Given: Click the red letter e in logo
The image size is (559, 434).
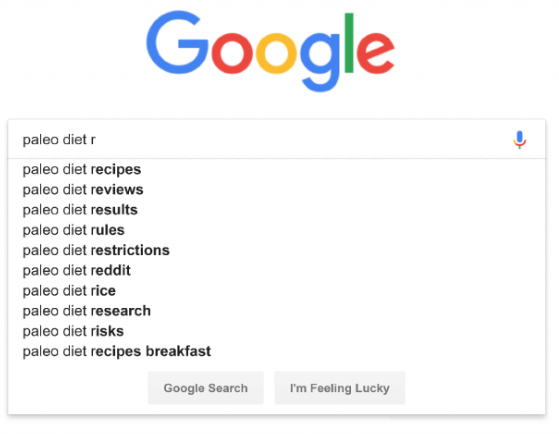Looking at the screenshot, I should pos(375,53).
